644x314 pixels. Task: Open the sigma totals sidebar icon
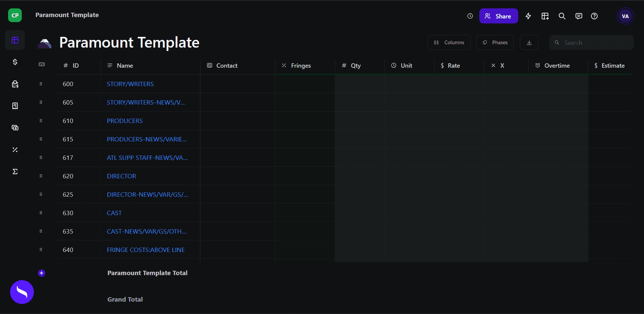(15, 172)
